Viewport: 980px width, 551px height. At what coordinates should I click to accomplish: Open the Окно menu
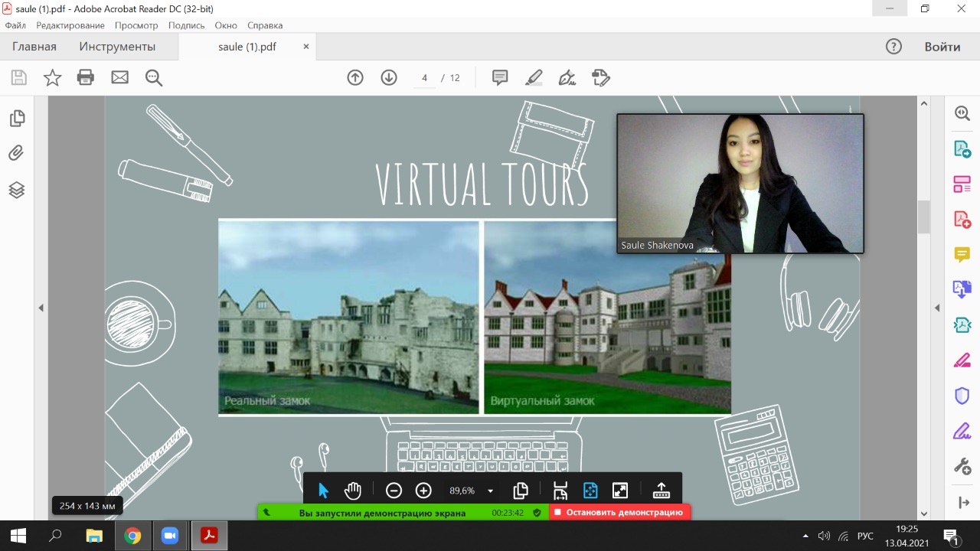(226, 25)
